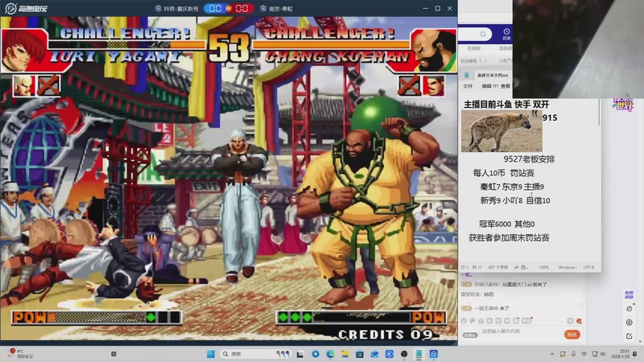Click the hyena image in the Notepad document
Viewport: 644px width, 362px height.
pos(502,131)
